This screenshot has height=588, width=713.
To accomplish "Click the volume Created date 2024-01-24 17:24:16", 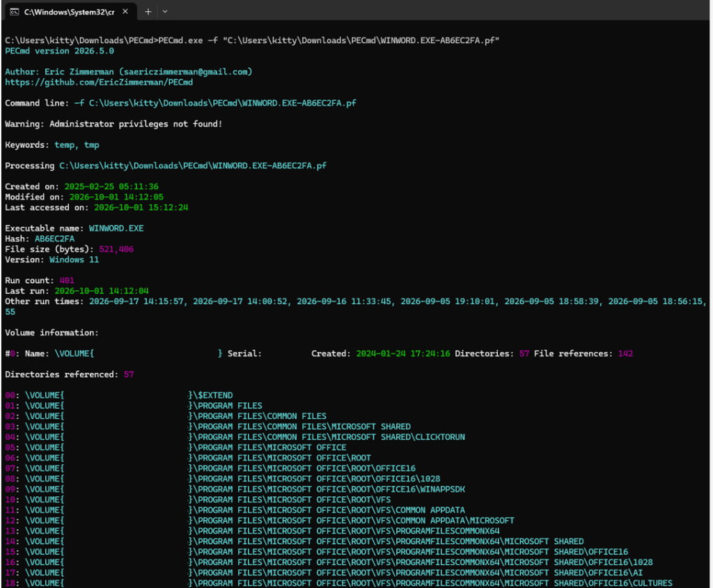I will 403,353.
